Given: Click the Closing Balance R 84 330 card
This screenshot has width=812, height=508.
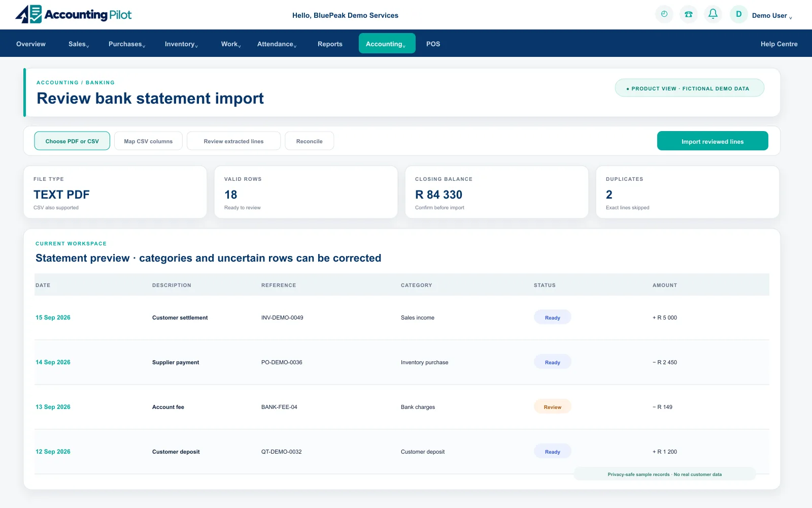Looking at the screenshot, I should click(497, 192).
